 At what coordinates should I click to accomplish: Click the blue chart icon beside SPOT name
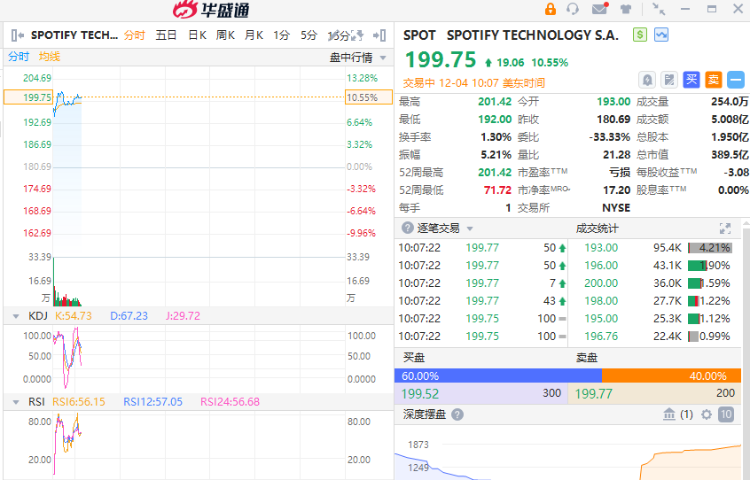(x=661, y=34)
